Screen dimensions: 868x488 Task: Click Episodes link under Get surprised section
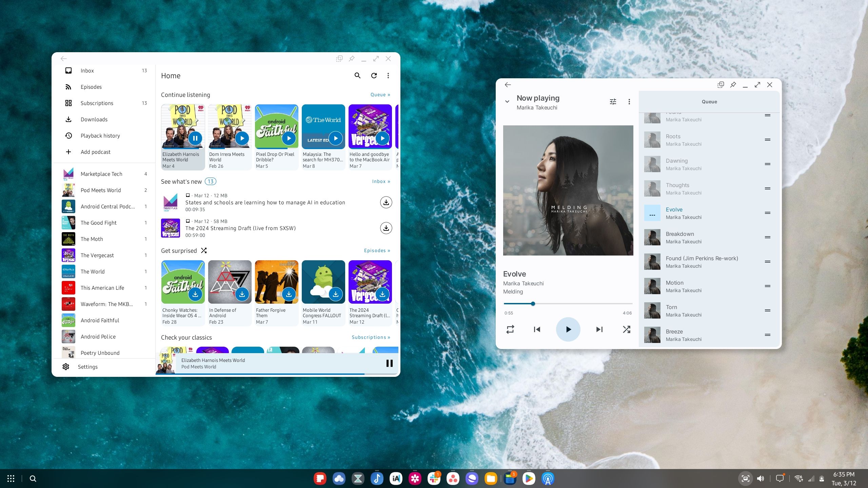pos(377,250)
